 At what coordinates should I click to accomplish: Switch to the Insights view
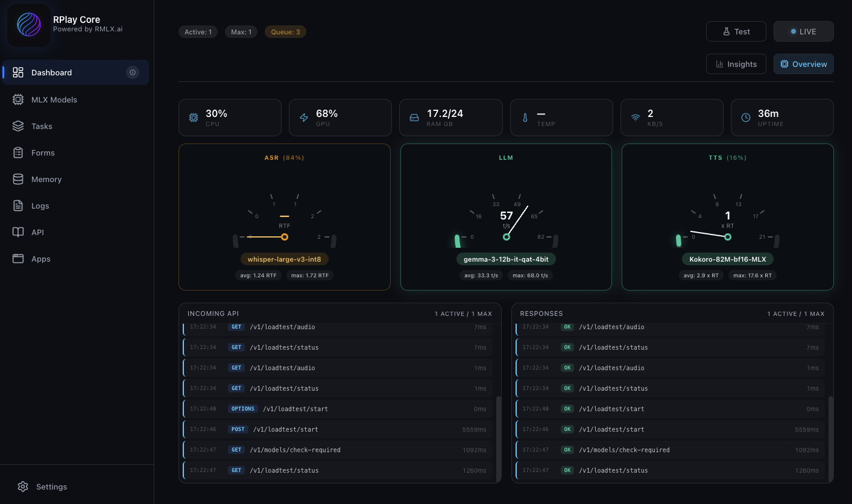(x=736, y=64)
